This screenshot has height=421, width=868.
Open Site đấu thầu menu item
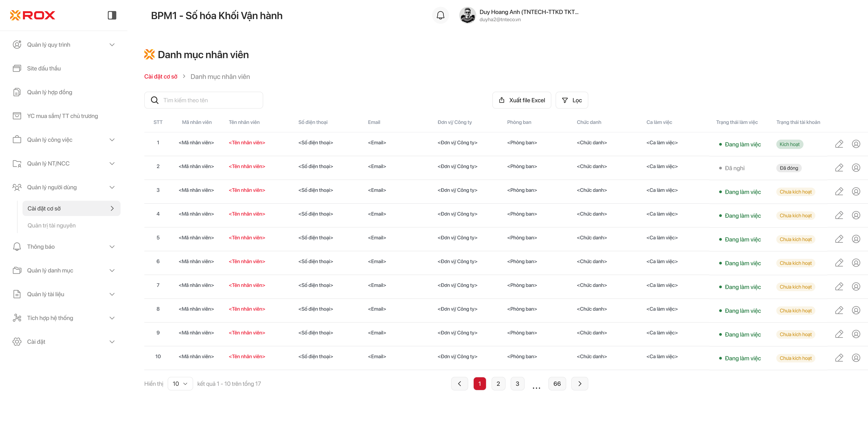tap(44, 68)
